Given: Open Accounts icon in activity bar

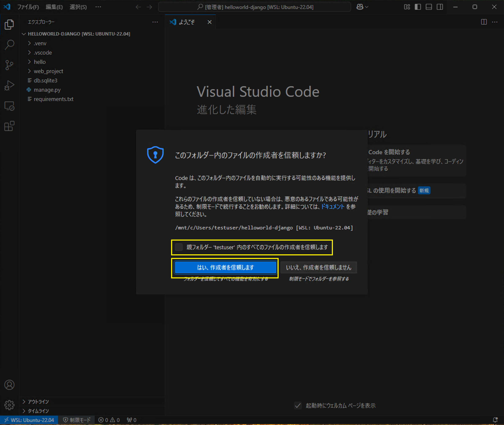Looking at the screenshot, I should 9,385.
